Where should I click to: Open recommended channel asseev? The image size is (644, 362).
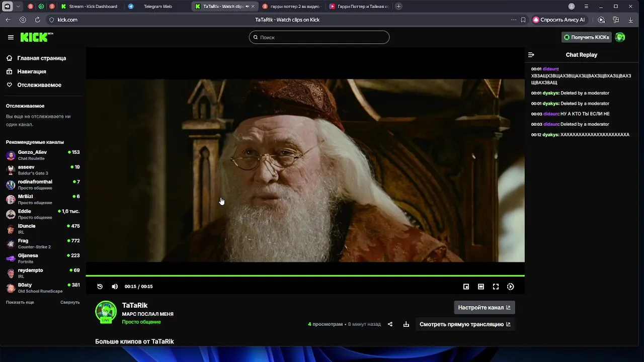(43, 170)
